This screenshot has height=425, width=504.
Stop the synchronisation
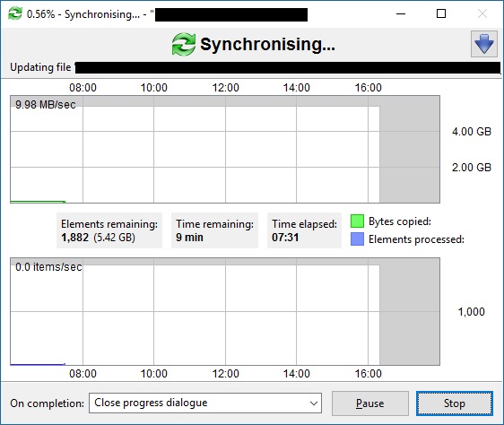click(x=454, y=403)
